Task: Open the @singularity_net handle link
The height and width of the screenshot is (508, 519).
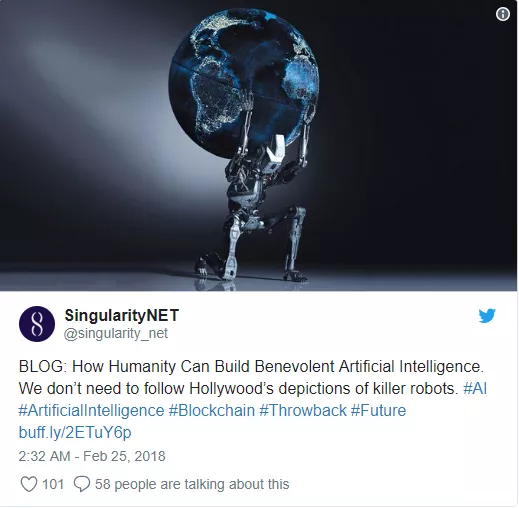Action: [x=116, y=333]
